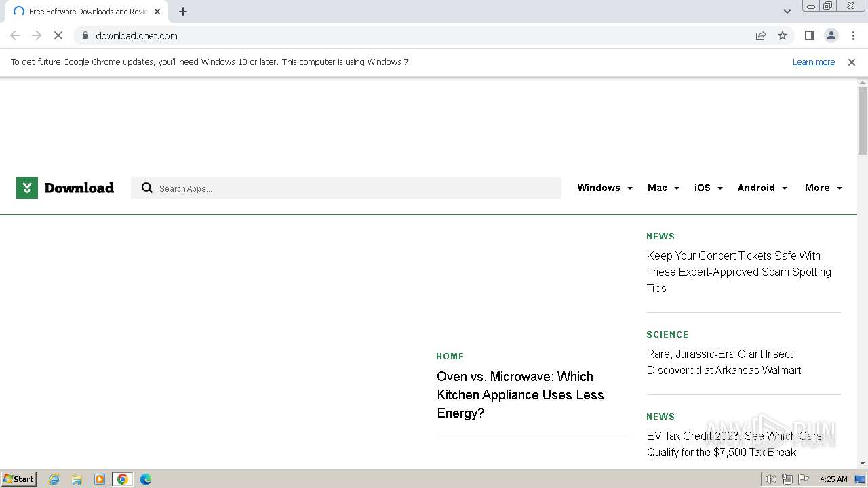Viewport: 868px width, 488px height.
Task: Open the Chrome side panel
Action: [x=809, y=35]
